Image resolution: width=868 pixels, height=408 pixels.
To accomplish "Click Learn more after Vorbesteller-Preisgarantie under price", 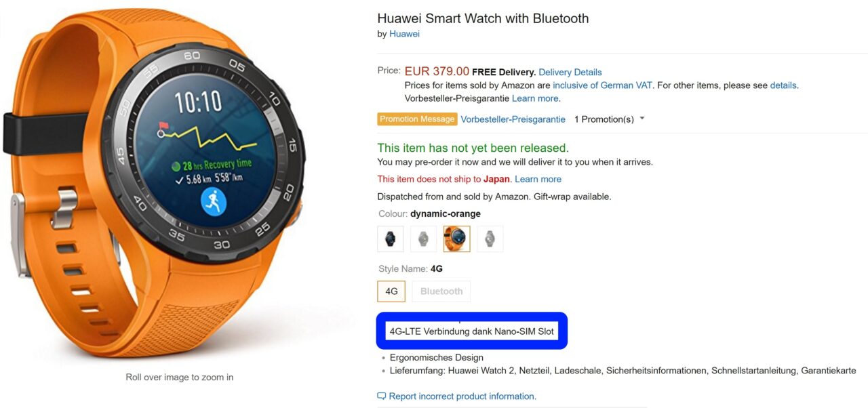I will (536, 98).
